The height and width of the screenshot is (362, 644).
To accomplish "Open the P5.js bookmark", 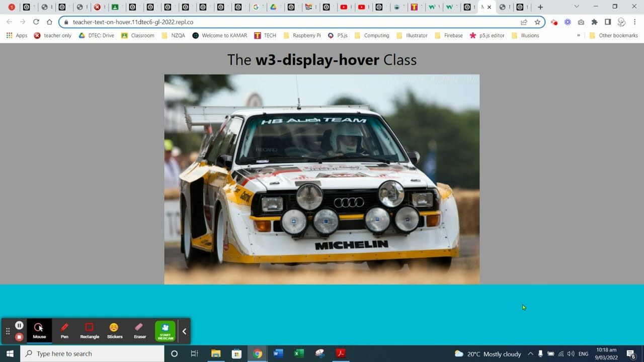I will (x=338, y=36).
